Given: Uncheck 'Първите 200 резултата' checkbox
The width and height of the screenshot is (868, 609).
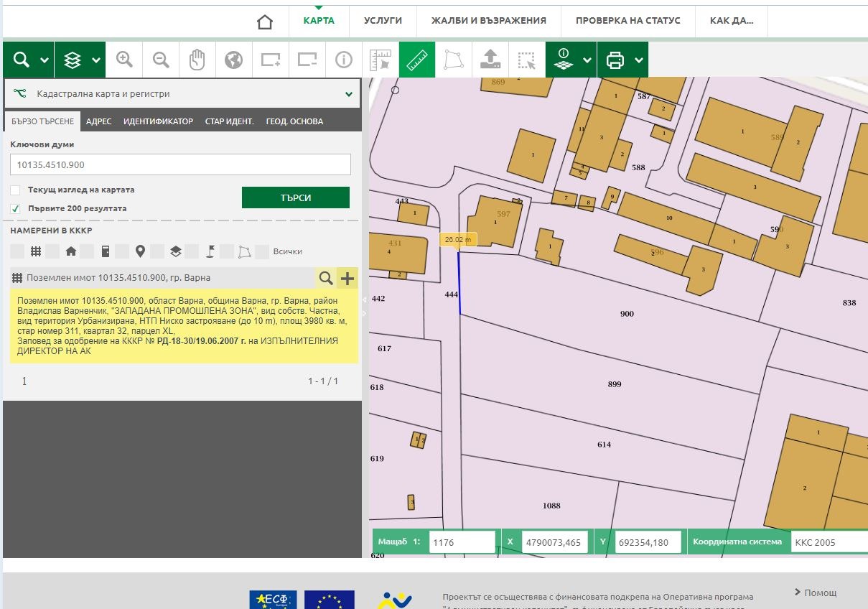Looking at the screenshot, I should (15, 208).
